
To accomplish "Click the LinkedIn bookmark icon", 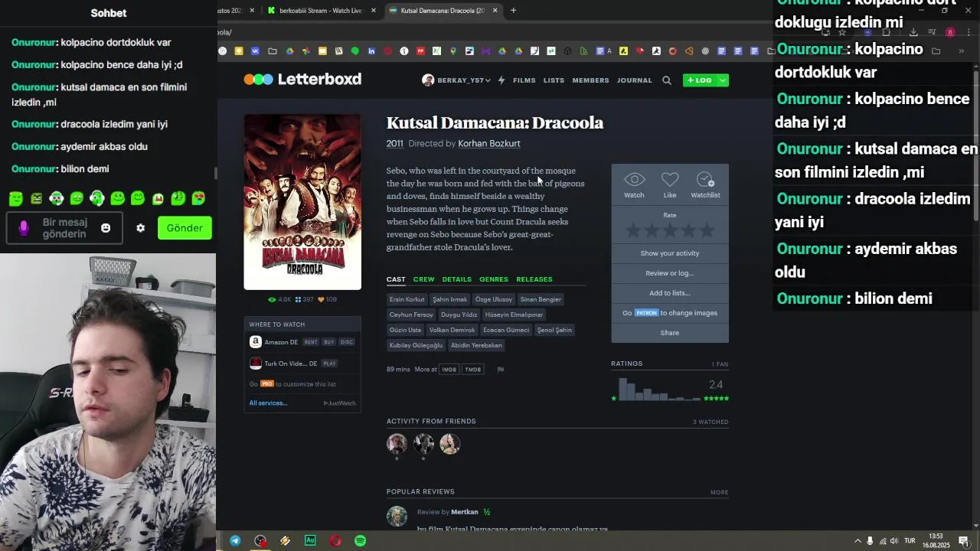I will [371, 51].
